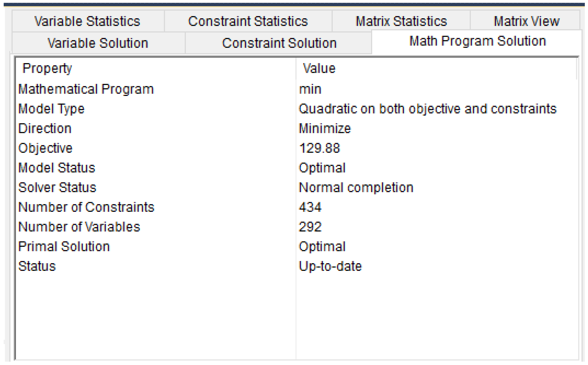Screen dimensions: 588x365
Task: Click the Model Status row label
Action: tap(57, 168)
